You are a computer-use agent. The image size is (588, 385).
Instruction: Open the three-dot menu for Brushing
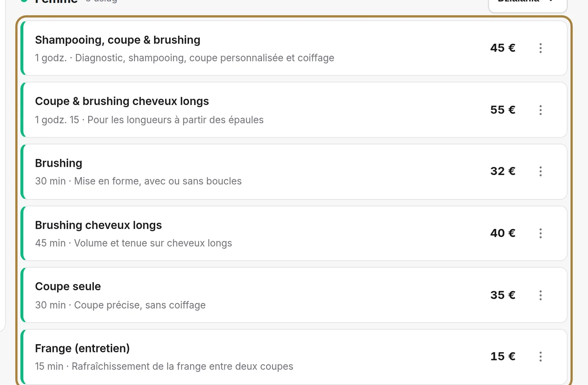pyautogui.click(x=540, y=171)
